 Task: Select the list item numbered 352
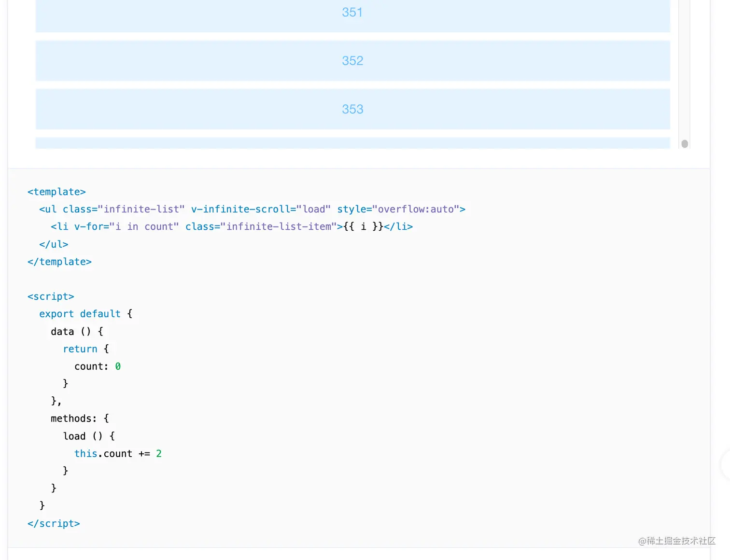[352, 61]
